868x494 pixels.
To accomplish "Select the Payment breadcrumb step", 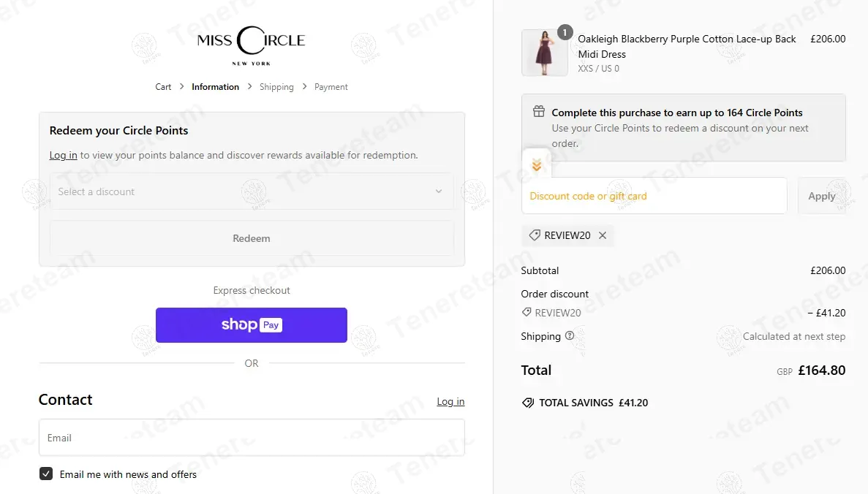I will (x=331, y=87).
